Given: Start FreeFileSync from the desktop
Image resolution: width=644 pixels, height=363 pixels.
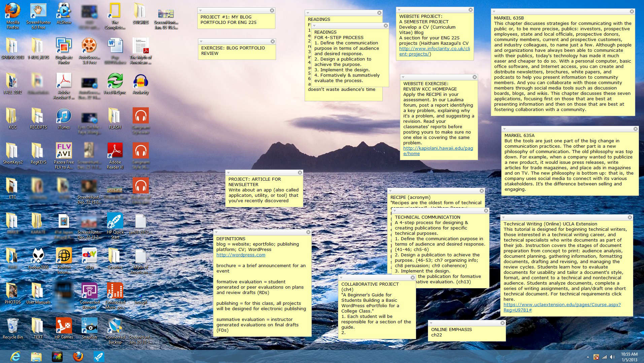Looking at the screenshot, I should click(x=115, y=82).
